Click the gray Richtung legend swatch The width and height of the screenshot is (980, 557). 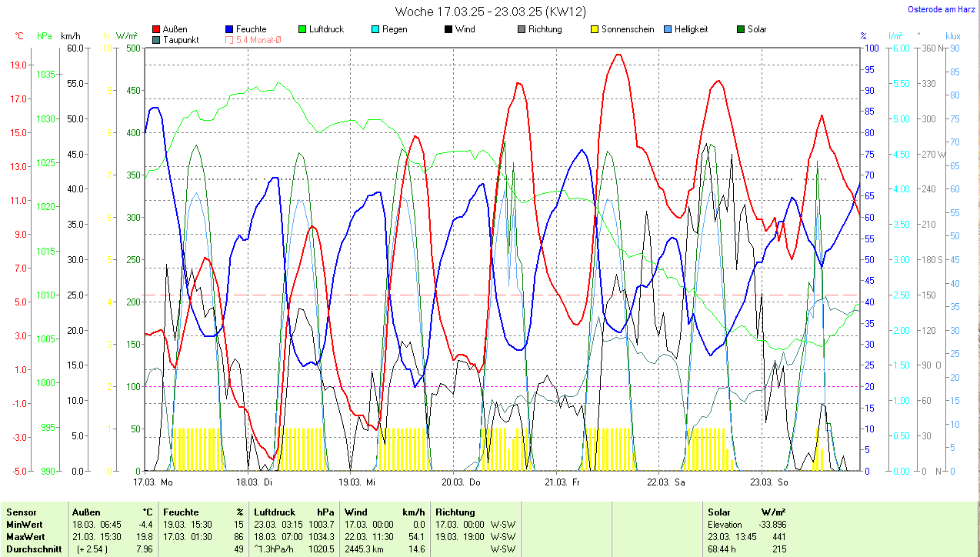(521, 29)
